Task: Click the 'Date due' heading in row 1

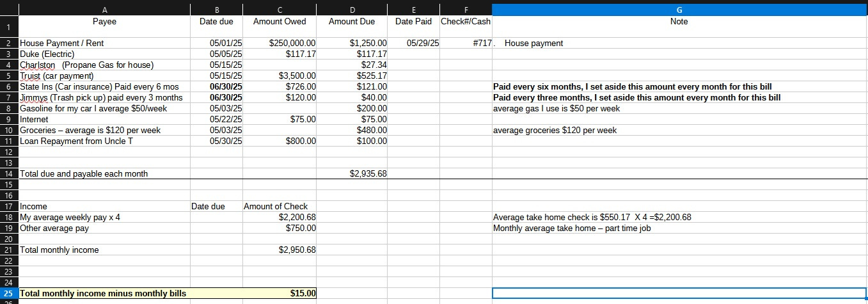Action: 216,27
